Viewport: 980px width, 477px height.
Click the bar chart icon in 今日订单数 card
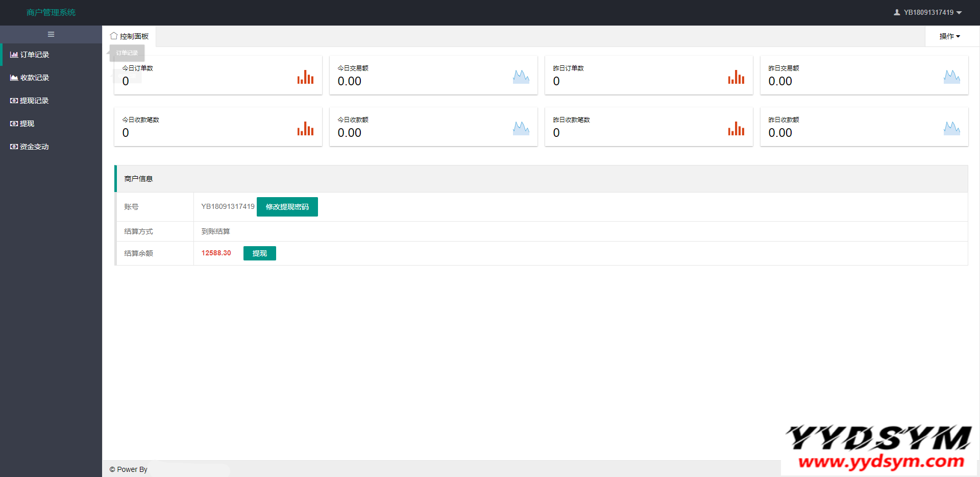(305, 77)
